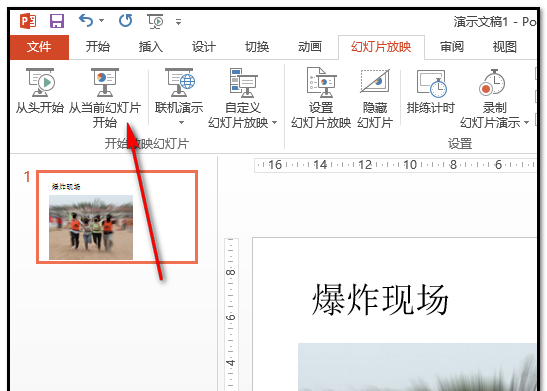Save the presentation with the floppy disk icon
Image resolution: width=547 pixels, height=391 pixels.
57,21
